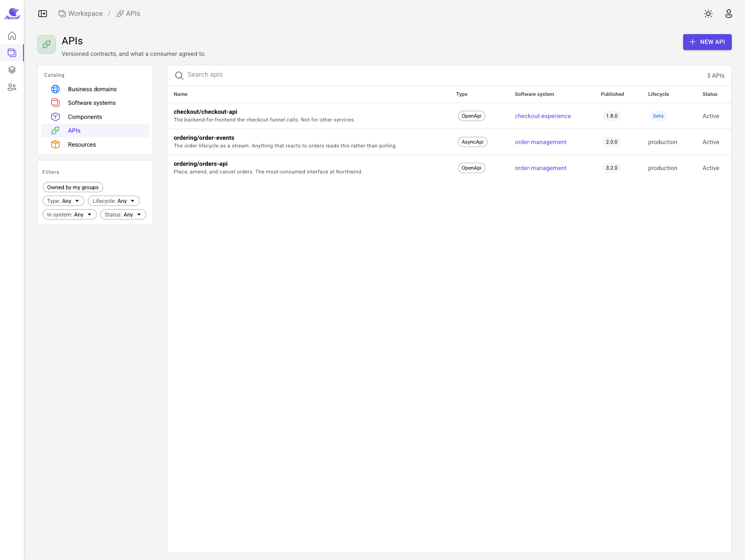Click the Resources box icon
The image size is (745, 560).
tap(55, 144)
